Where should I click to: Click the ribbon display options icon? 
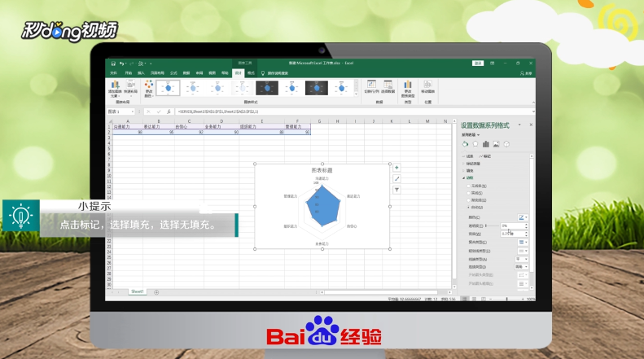492,63
